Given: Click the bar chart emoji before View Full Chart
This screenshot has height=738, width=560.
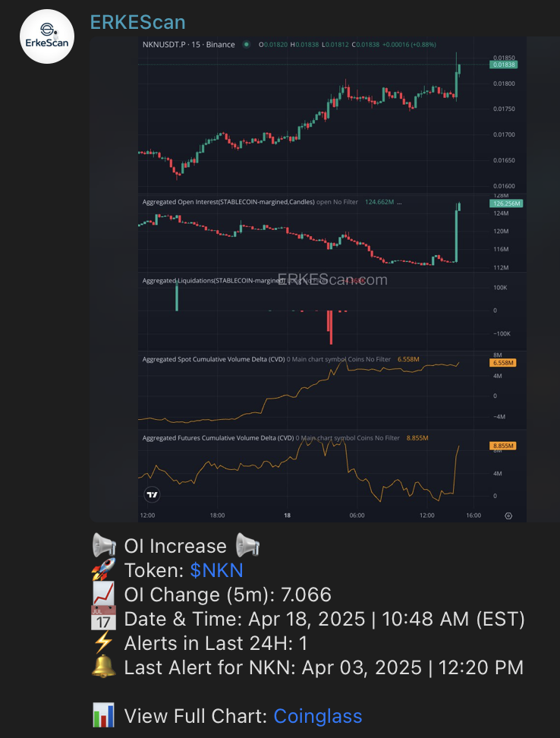Looking at the screenshot, I should tap(103, 716).
